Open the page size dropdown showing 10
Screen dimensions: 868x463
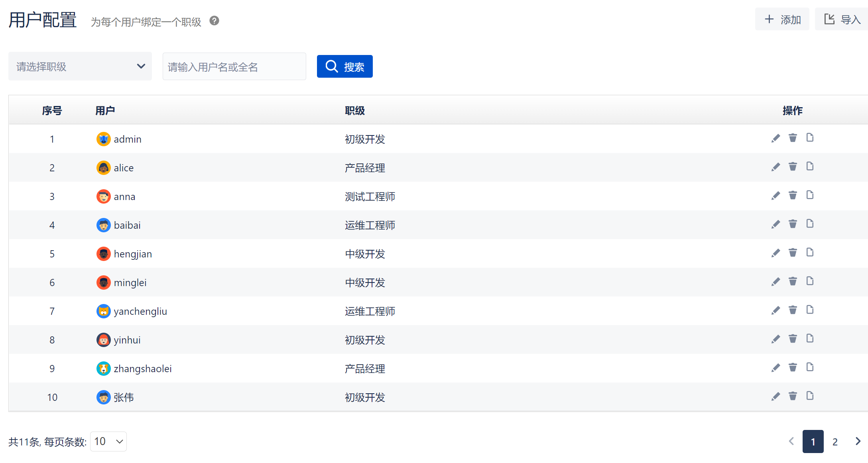point(108,441)
